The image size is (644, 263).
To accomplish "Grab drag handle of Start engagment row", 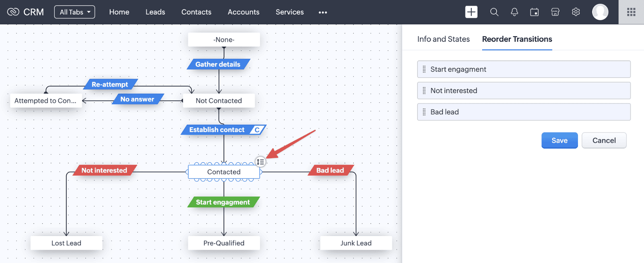I will point(424,69).
